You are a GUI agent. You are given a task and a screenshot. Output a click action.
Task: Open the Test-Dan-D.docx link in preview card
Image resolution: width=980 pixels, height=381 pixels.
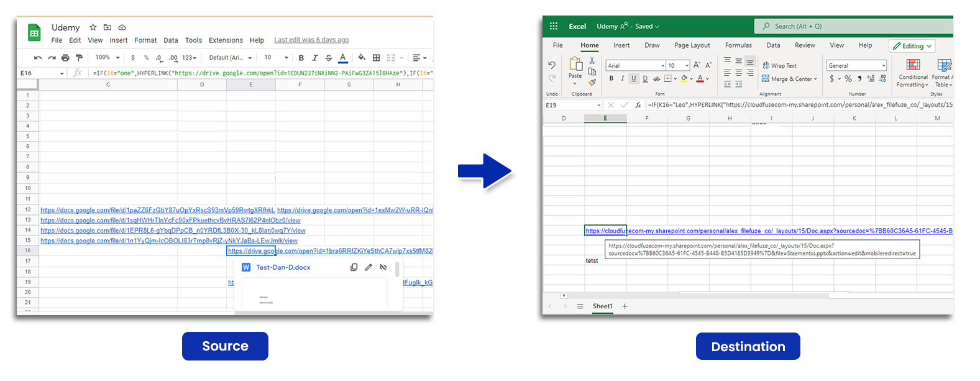pyautogui.click(x=283, y=267)
